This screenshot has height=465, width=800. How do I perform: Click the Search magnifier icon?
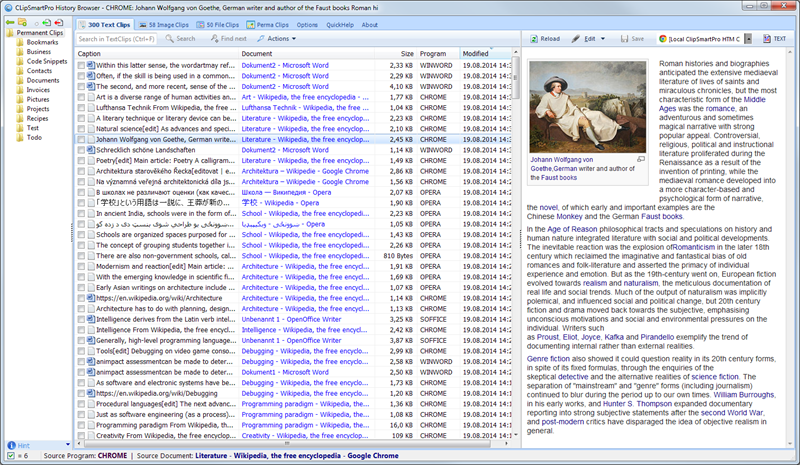tap(168, 38)
